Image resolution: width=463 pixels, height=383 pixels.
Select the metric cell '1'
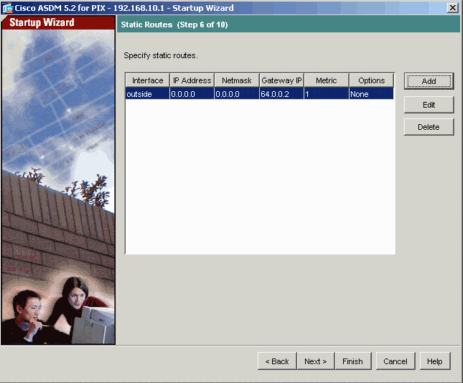pos(326,94)
